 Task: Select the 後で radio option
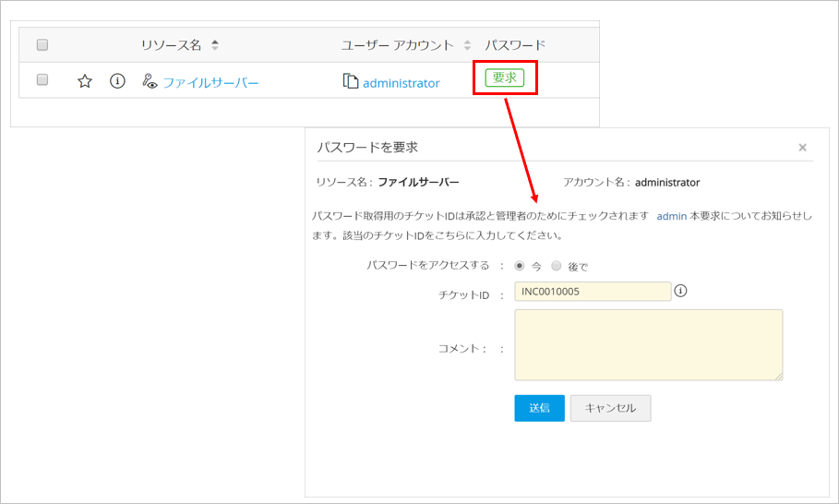(x=557, y=265)
